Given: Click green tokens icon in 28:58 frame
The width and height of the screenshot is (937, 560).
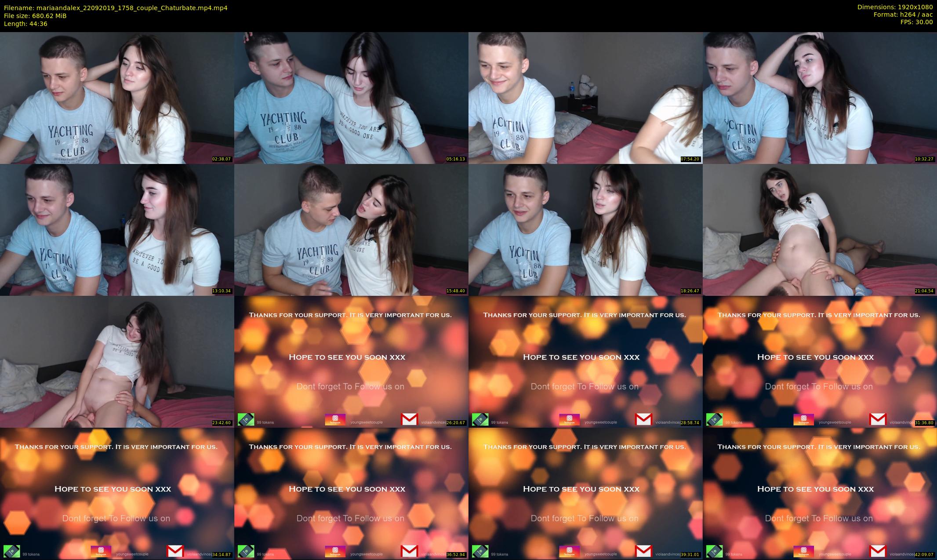Looking at the screenshot, I should [480, 419].
